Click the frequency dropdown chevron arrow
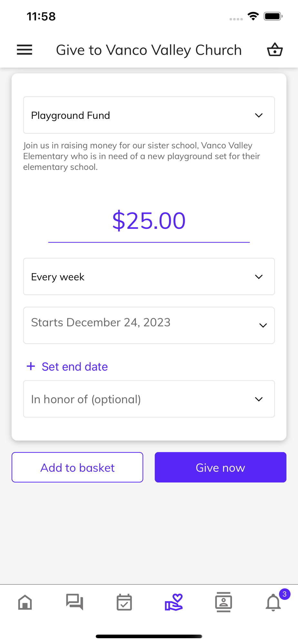Image resolution: width=298 pixels, height=644 pixels. pos(259,277)
